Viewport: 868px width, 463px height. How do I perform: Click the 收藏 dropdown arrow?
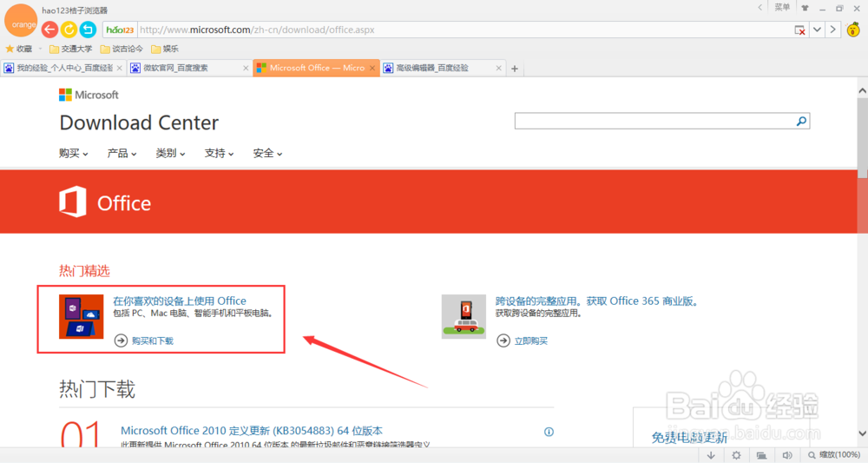[x=40, y=49]
